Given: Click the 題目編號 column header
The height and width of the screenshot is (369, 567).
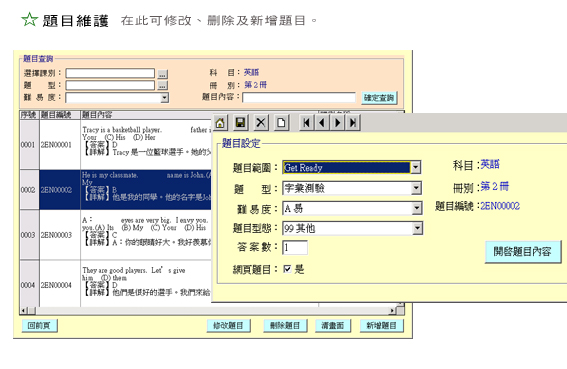Looking at the screenshot, I should (x=60, y=115).
